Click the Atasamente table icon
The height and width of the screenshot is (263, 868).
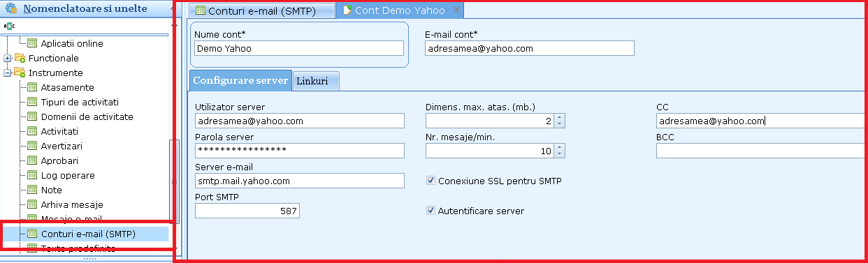click(x=32, y=87)
